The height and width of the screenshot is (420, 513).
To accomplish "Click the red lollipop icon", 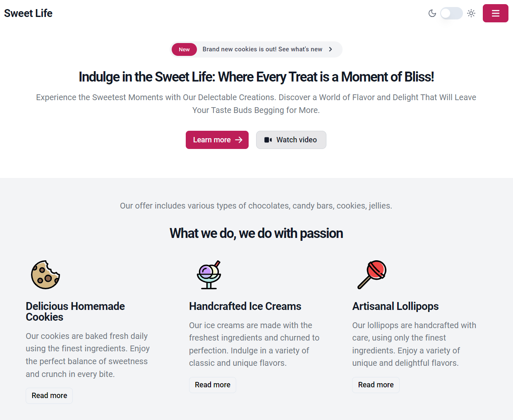I will pyautogui.click(x=372, y=275).
